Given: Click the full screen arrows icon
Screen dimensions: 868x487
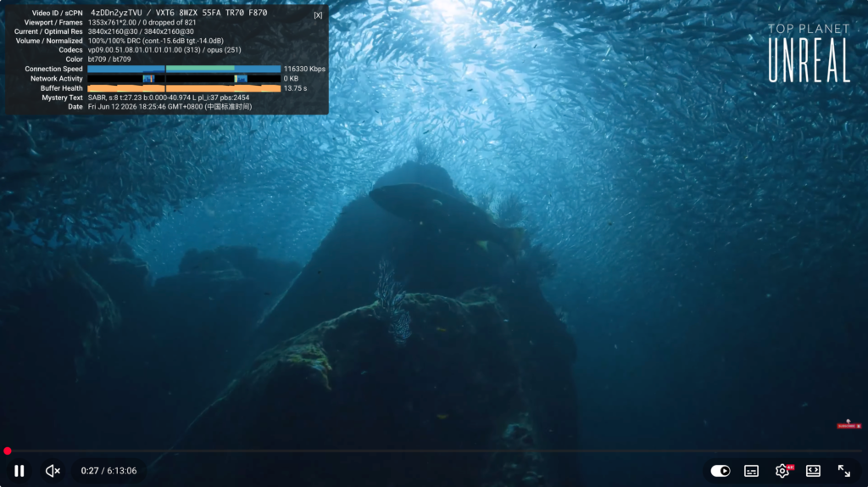Looking at the screenshot, I should tap(843, 470).
